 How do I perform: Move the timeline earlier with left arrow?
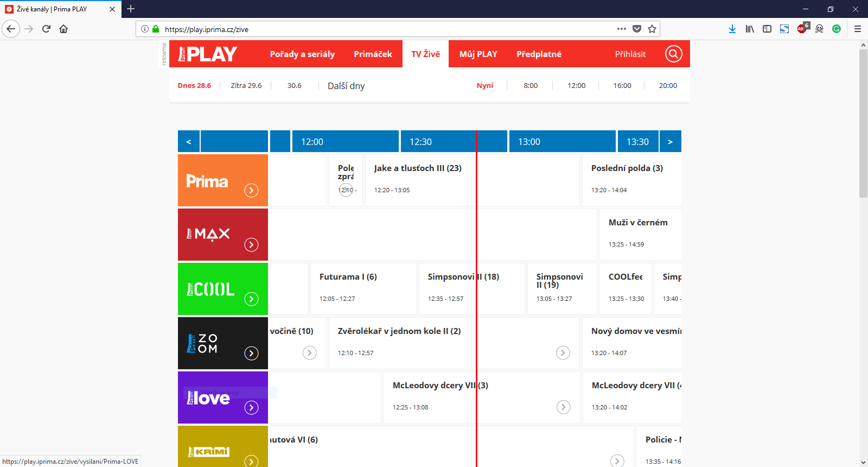pyautogui.click(x=189, y=141)
